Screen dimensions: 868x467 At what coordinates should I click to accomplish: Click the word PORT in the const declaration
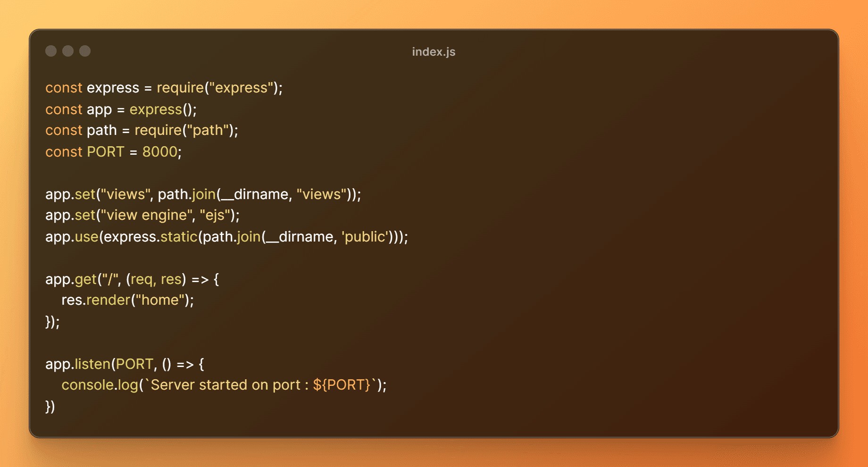[x=106, y=151]
